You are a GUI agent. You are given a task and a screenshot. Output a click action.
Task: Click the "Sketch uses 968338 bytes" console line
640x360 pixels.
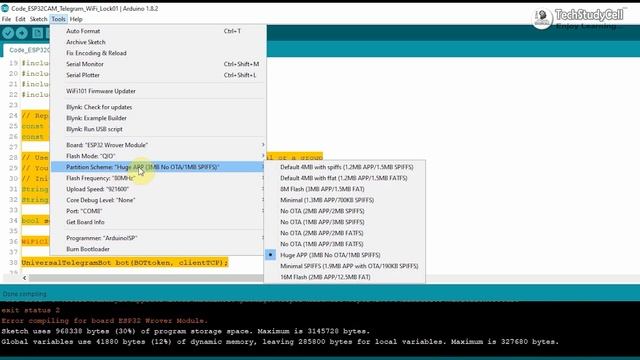[185, 331]
